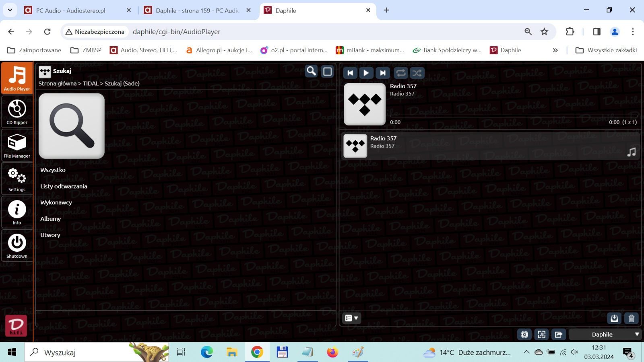The height and width of the screenshot is (362, 644).
Task: Go to TIDAL breadcrumb
Action: (91, 84)
